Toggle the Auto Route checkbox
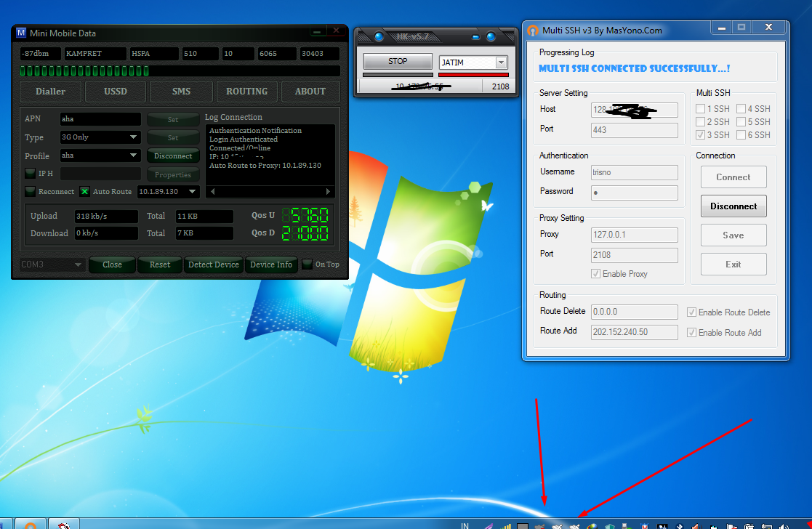 click(x=84, y=191)
